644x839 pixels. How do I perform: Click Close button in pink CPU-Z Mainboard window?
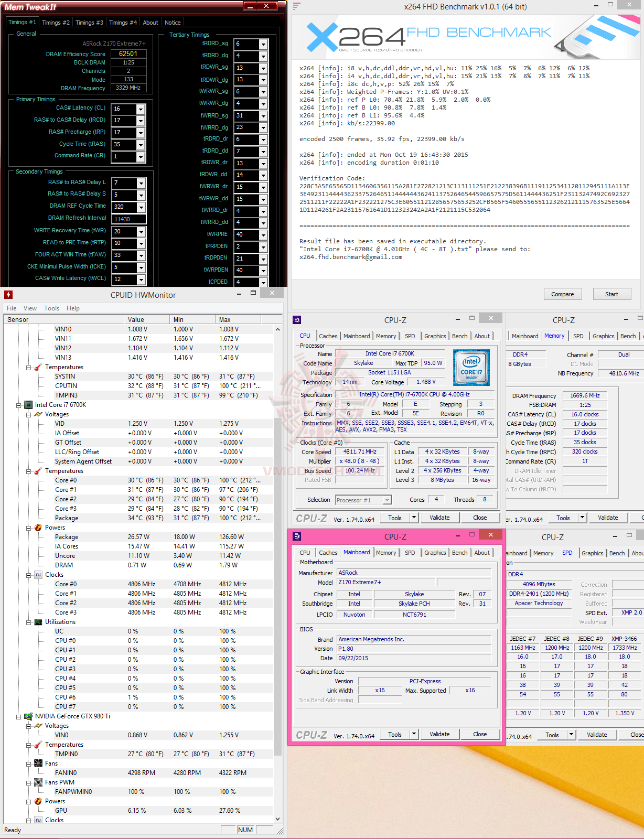(x=480, y=734)
